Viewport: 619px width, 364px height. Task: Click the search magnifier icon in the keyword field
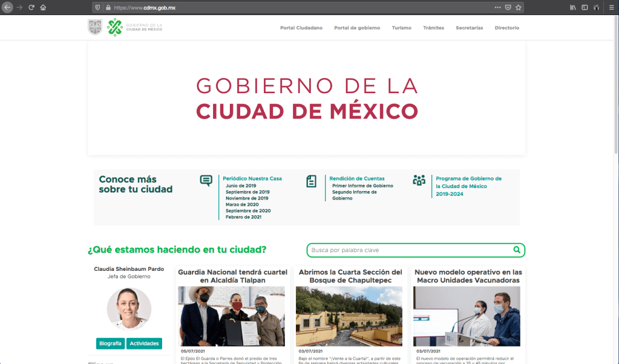point(517,250)
